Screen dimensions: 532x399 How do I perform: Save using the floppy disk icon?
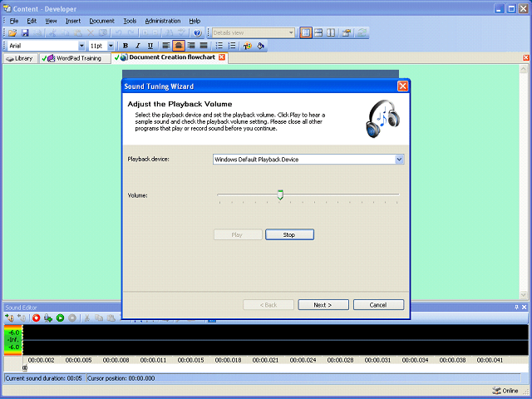[25, 33]
